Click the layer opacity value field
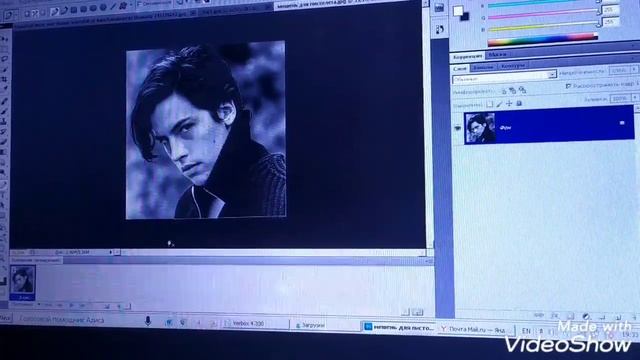The height and width of the screenshot is (360, 640). tap(619, 70)
